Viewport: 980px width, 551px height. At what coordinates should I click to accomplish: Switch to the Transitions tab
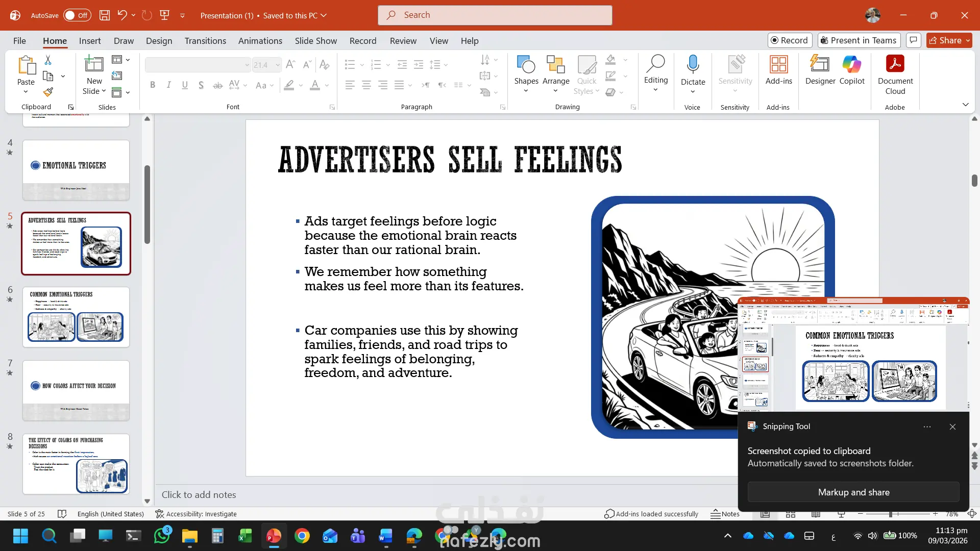(x=205, y=41)
